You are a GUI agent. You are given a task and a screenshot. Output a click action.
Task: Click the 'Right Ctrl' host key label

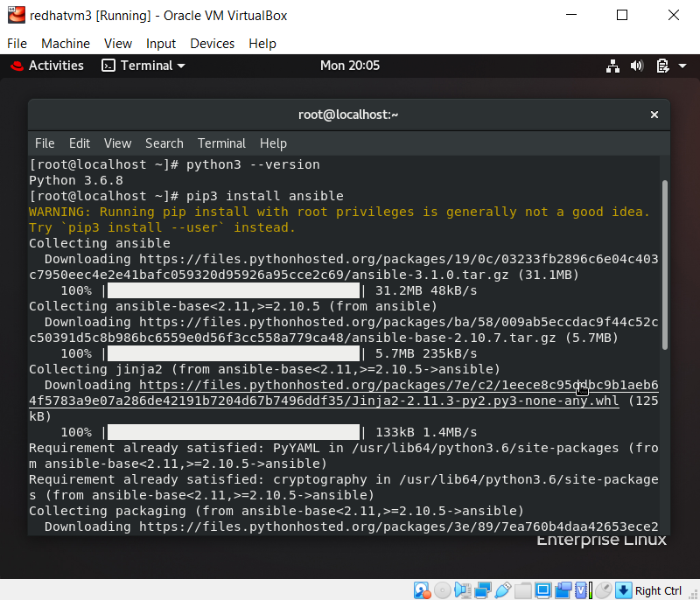coord(658,590)
